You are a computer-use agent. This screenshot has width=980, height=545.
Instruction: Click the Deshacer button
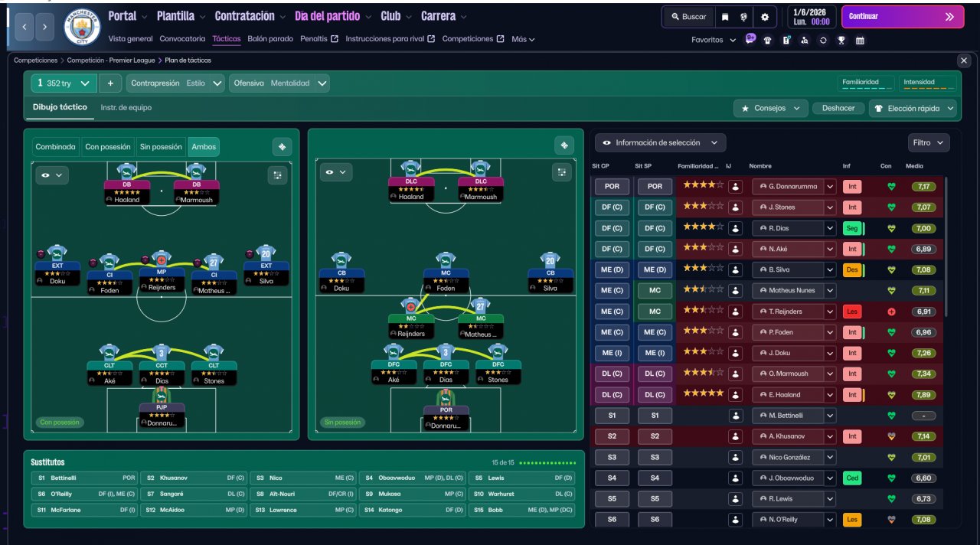[x=838, y=109]
